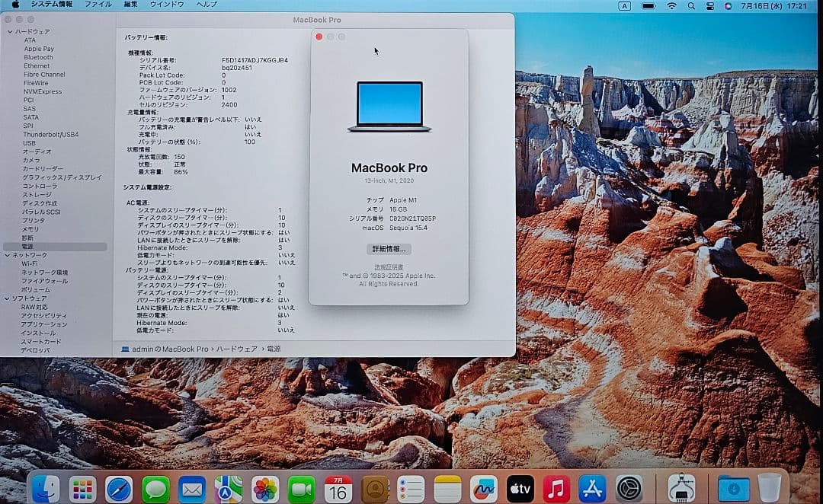
Task: Open the 法規認証書 link
Action: point(389,266)
